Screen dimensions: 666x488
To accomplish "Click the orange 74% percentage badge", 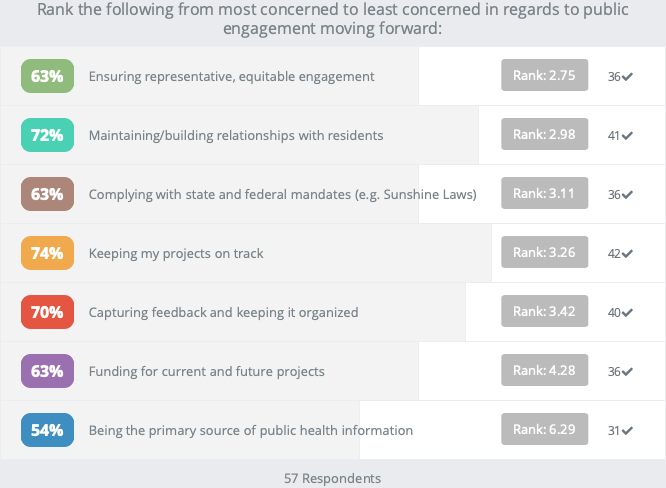I will (x=47, y=253).
